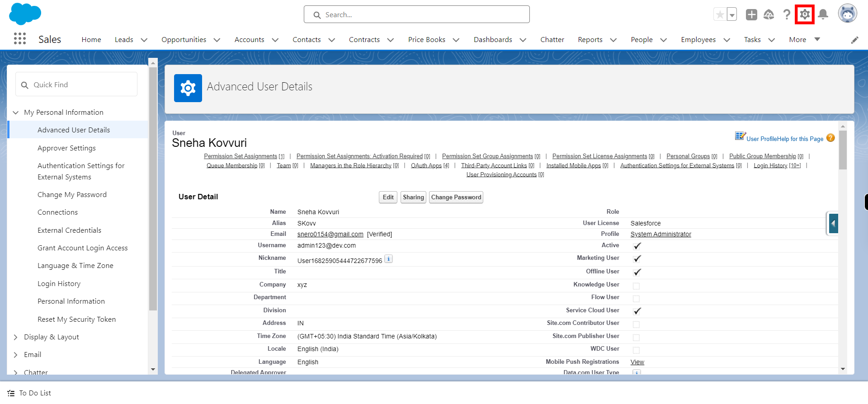Toggle the Flow User checkbox
Screen dimensions: 868x404
coord(636,298)
